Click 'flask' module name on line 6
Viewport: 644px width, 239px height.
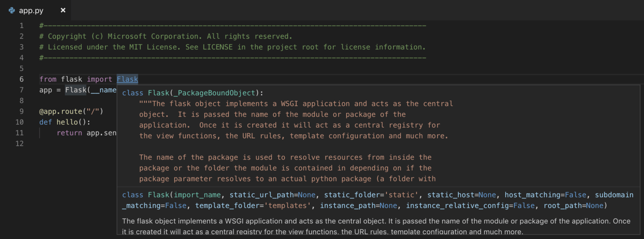click(x=72, y=79)
